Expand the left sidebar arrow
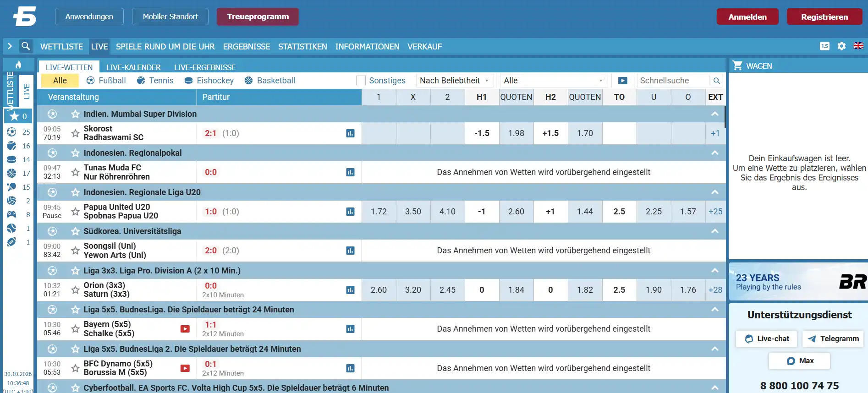This screenshot has height=393, width=868. pos(10,46)
